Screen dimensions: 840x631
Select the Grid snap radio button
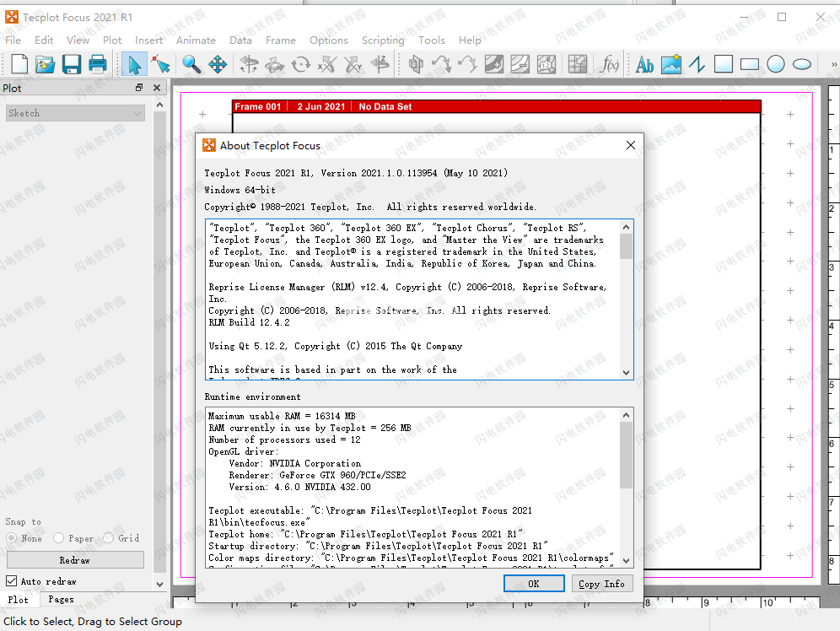(x=109, y=538)
